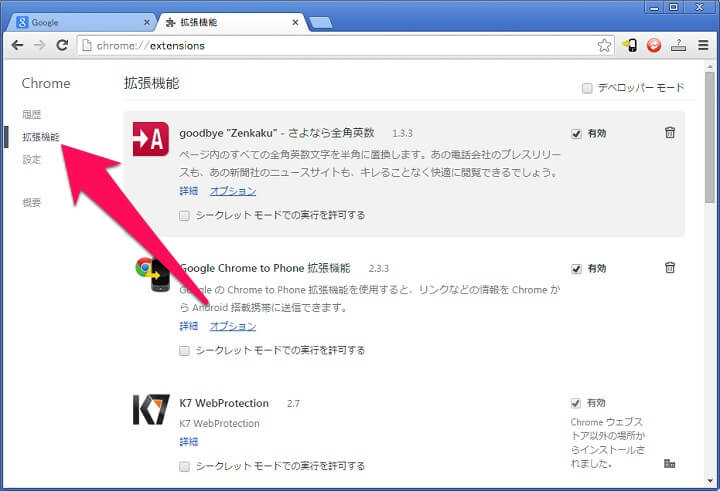This screenshot has width=720, height=491.
Task: Switch to the Google tab
Action: click(81, 23)
